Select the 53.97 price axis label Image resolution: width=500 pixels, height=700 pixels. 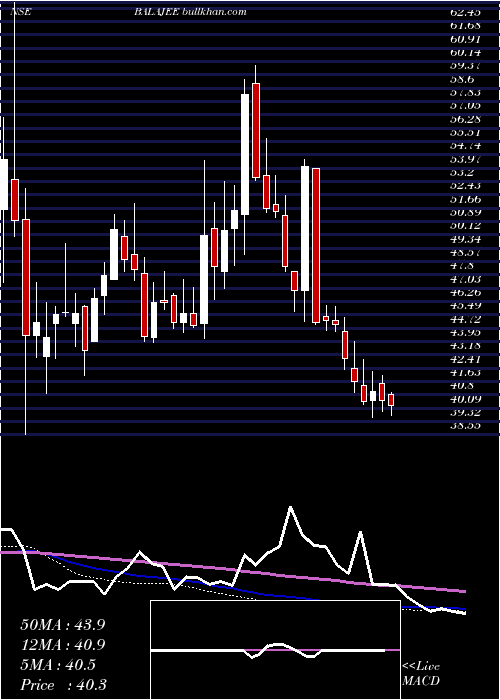[465, 159]
